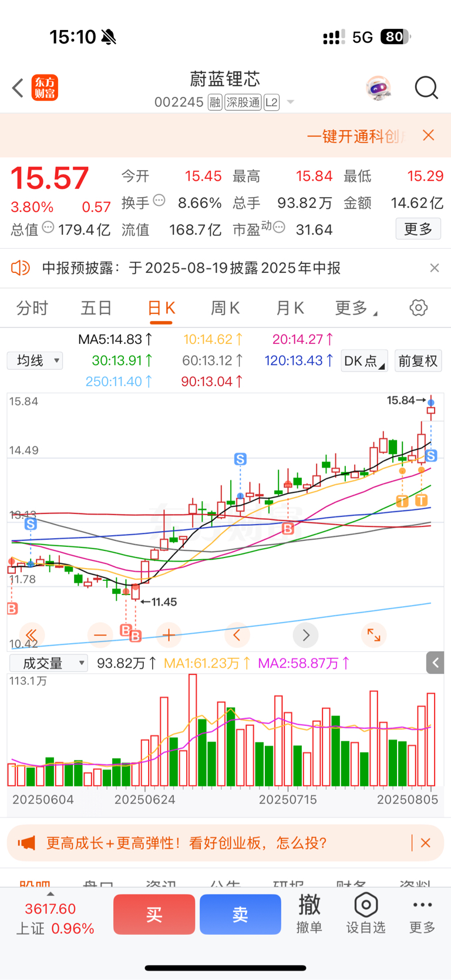451x980 pixels.
Task: Tap the S marker above June candle peak
Action: click(240, 459)
